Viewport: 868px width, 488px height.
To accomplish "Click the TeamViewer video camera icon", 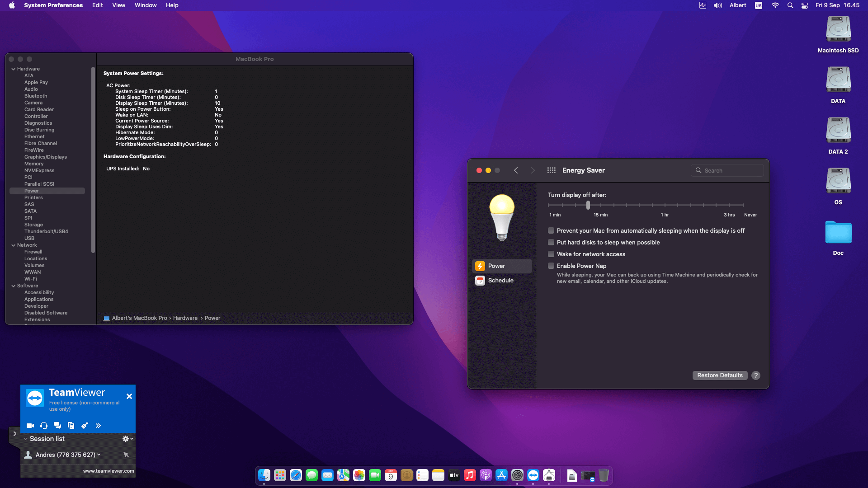I will [30, 426].
